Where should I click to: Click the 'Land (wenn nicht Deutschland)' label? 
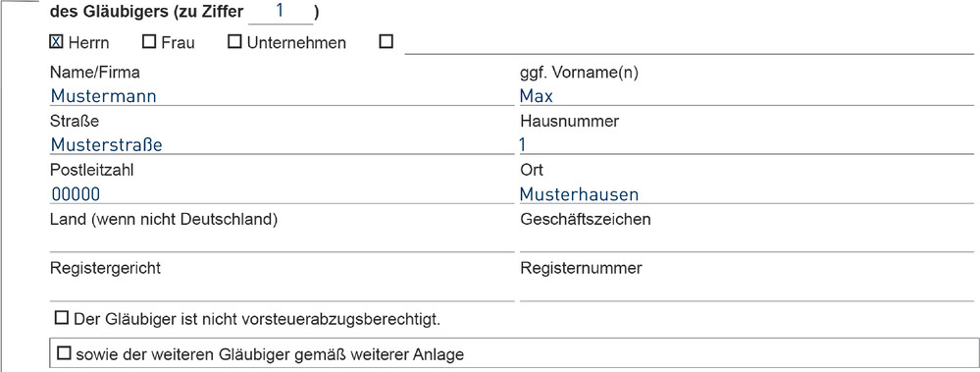163,220
